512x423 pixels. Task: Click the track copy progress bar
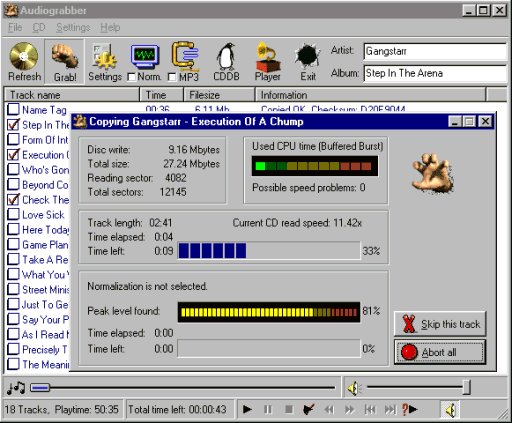(x=269, y=251)
